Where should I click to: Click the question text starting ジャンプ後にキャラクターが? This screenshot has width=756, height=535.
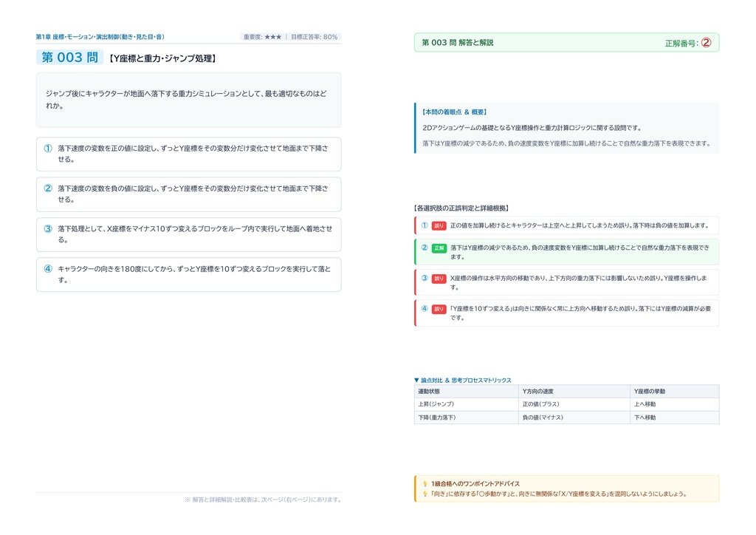(186, 99)
